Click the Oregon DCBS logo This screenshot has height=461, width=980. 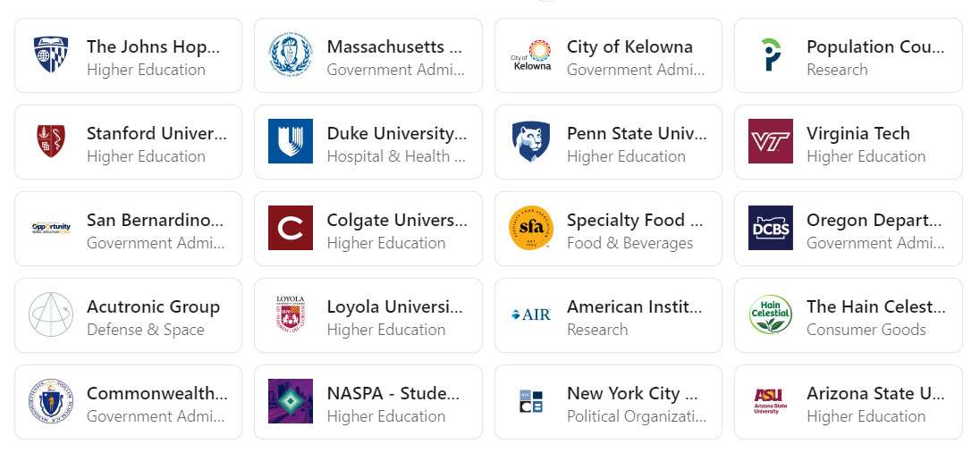coord(771,229)
